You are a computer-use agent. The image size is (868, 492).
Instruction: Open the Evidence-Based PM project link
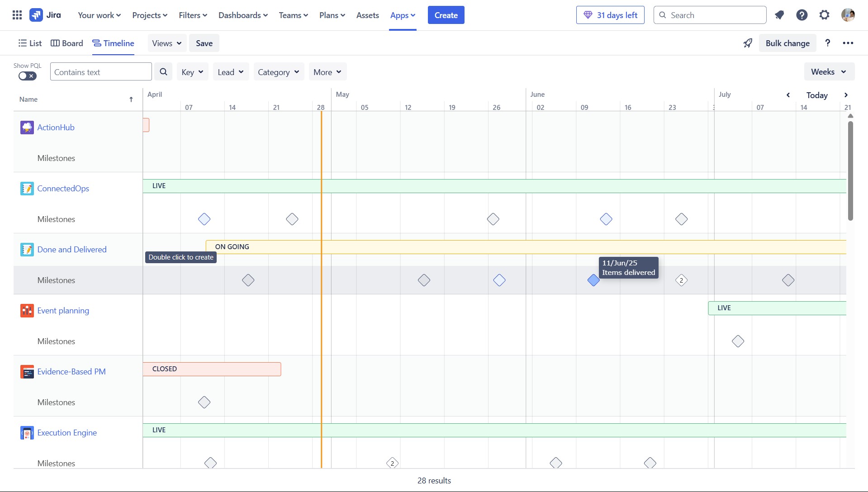pyautogui.click(x=71, y=371)
